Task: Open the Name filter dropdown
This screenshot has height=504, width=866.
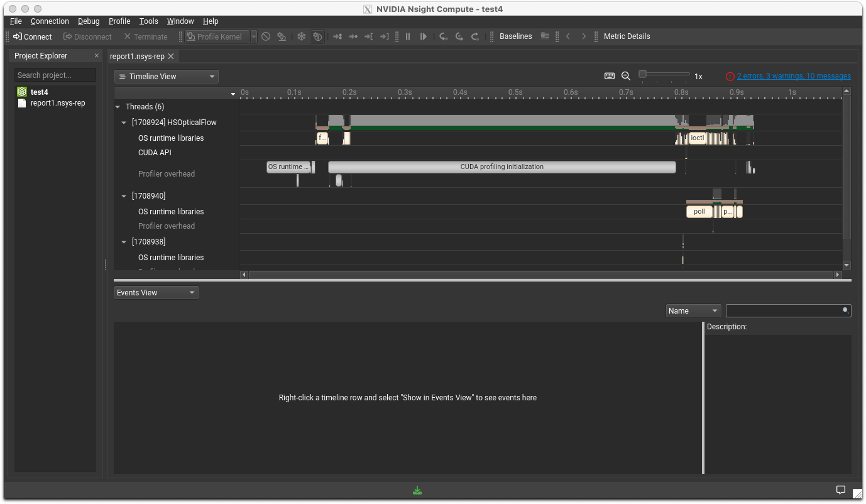Action: coord(693,311)
